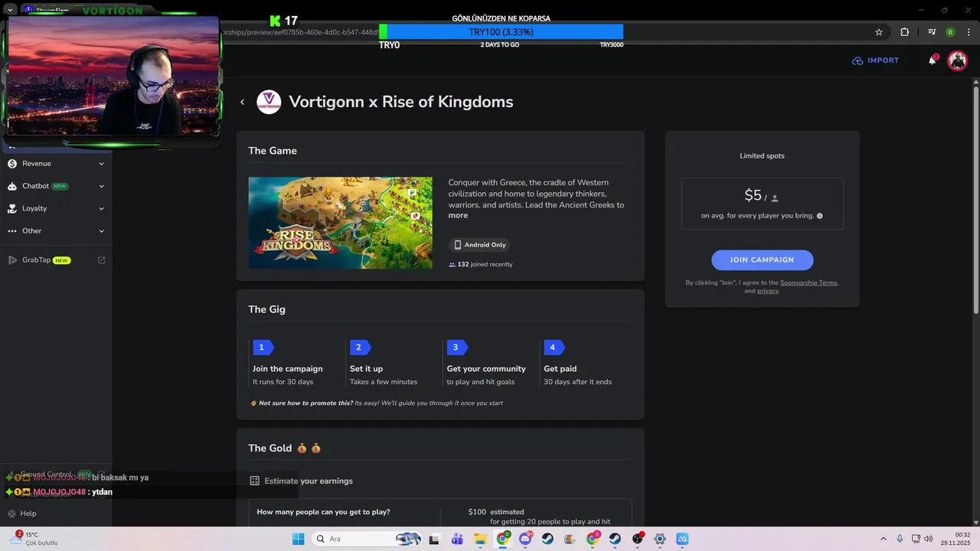This screenshot has height=551, width=980.
Task: Click the Rise of Kingdoms game image
Action: coord(340,223)
